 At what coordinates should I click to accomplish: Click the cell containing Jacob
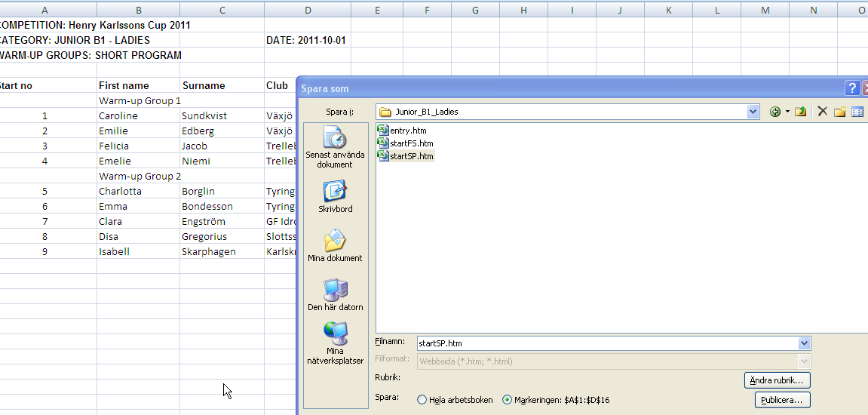click(222, 146)
